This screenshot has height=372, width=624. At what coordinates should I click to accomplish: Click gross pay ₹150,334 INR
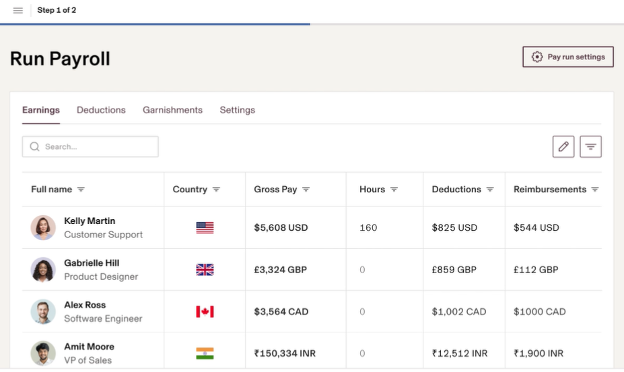click(x=285, y=353)
